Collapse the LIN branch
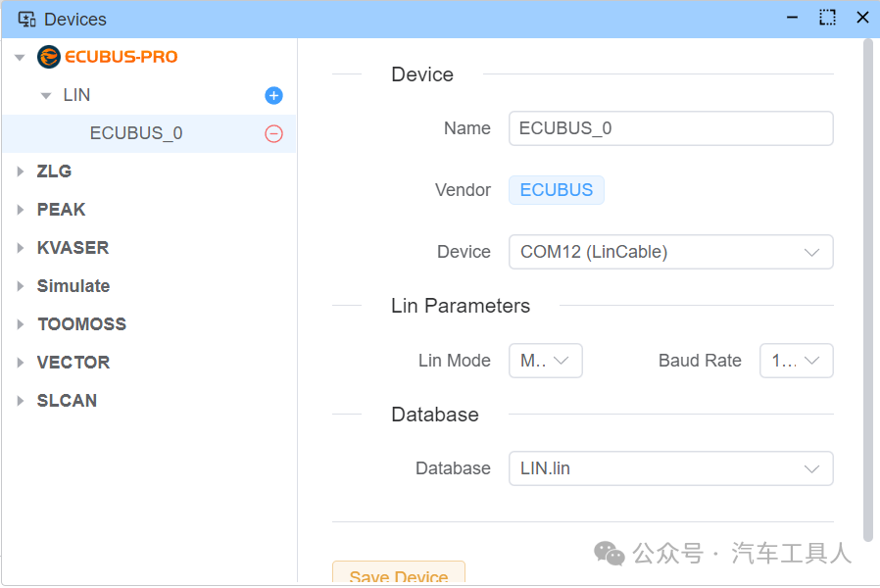The image size is (880, 588). (x=45, y=95)
